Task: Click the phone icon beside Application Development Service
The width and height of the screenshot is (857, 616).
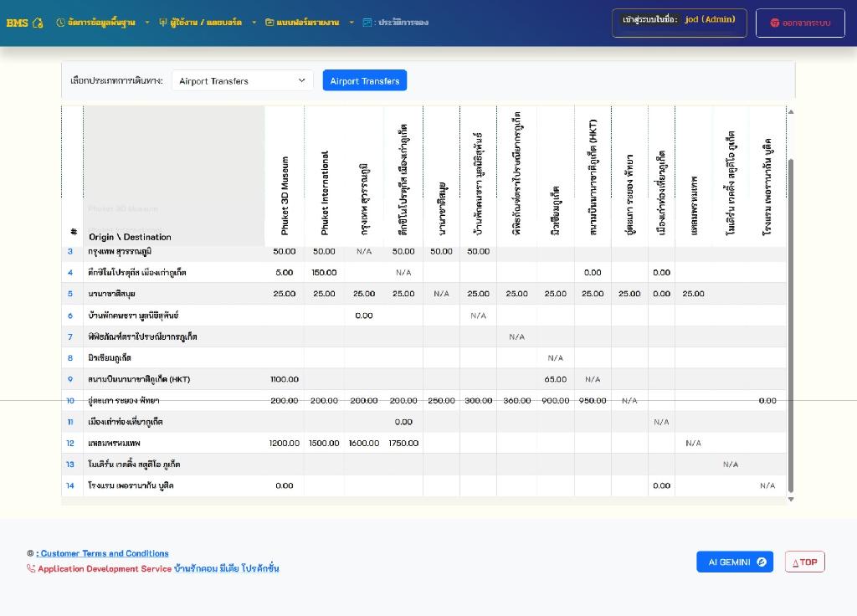Action: click(x=31, y=569)
